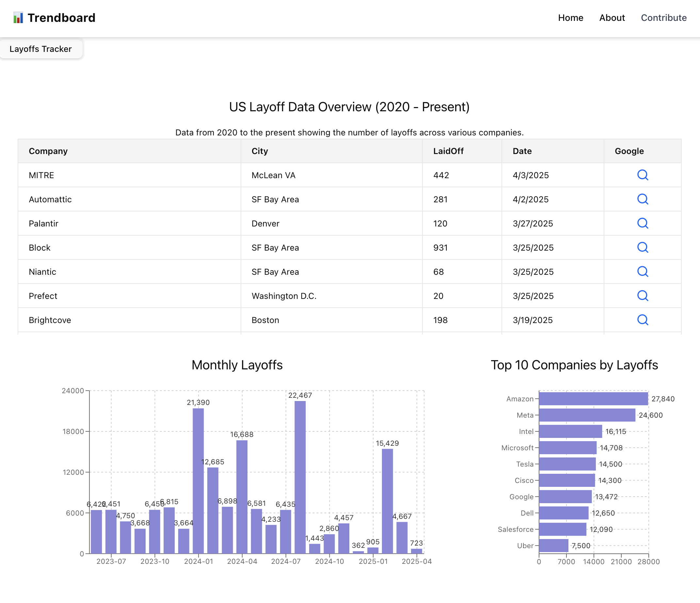Click the Microsoft bar showing 14,708
The image size is (700, 603).
[x=568, y=448]
